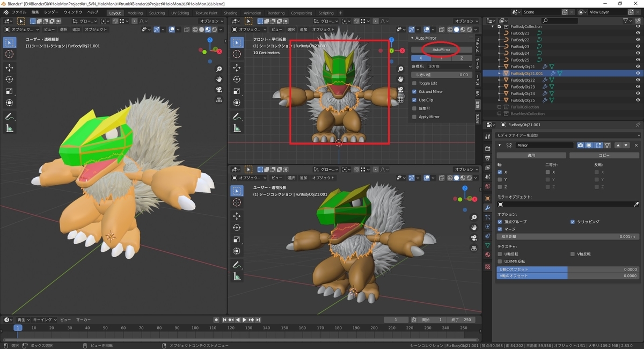Image resolution: width=644 pixels, height=349 pixels.
Task: Select the Measure tool in left viewport
Action: tap(10, 128)
